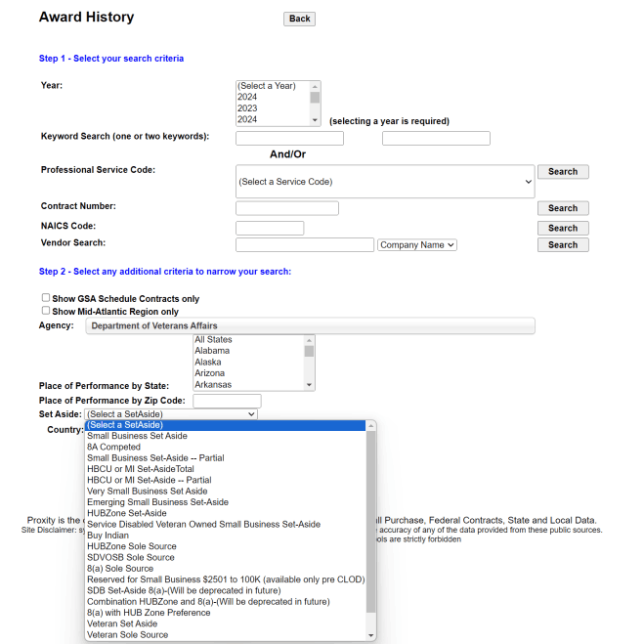
Task: Select Arkansas in state list
Action: 249,385
